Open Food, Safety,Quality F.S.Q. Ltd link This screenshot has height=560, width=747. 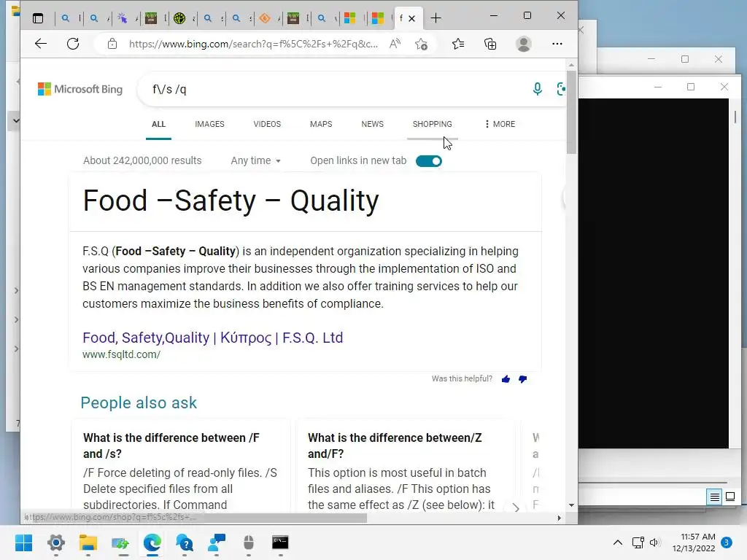point(213,338)
